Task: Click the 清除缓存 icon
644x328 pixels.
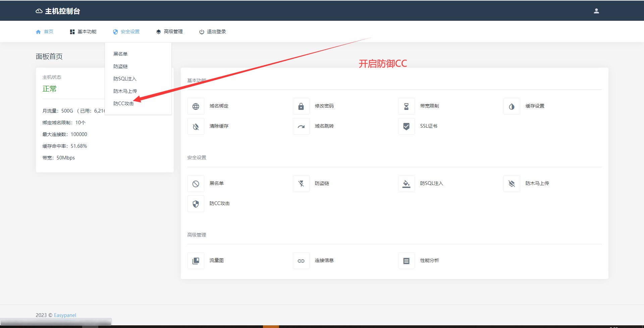Action: [196, 127]
